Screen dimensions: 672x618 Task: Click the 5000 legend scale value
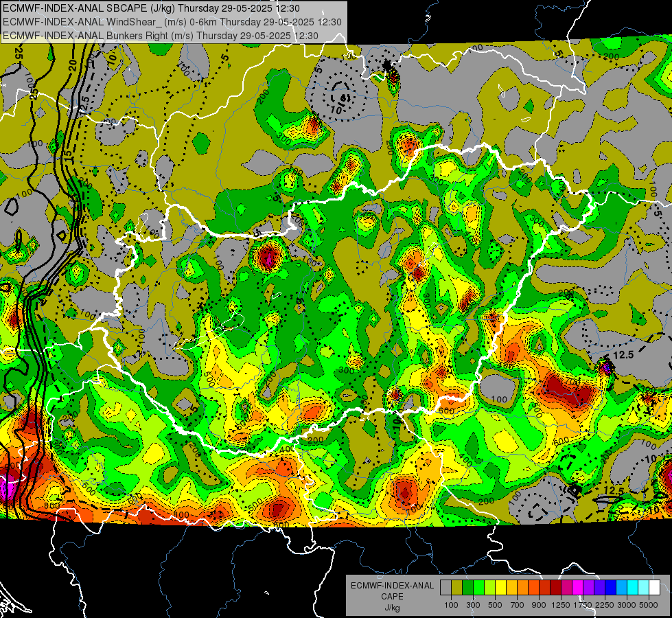pyautogui.click(x=649, y=605)
